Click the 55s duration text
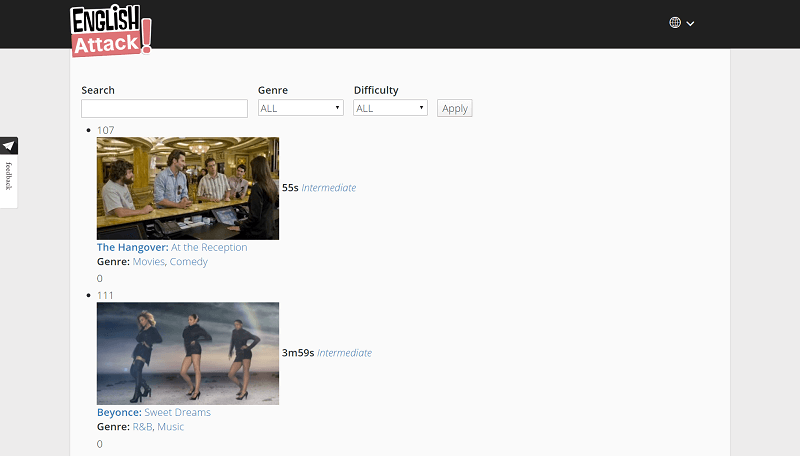Image resolution: width=800 pixels, height=456 pixels. point(290,188)
